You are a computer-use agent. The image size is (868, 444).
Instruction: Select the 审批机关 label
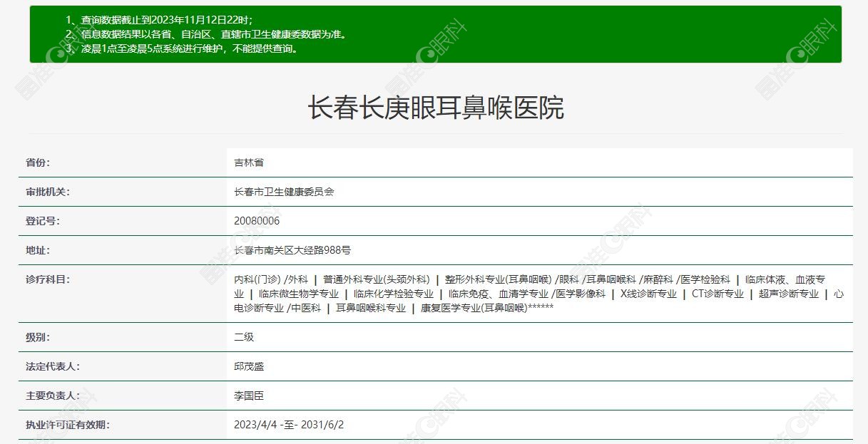click(x=48, y=192)
